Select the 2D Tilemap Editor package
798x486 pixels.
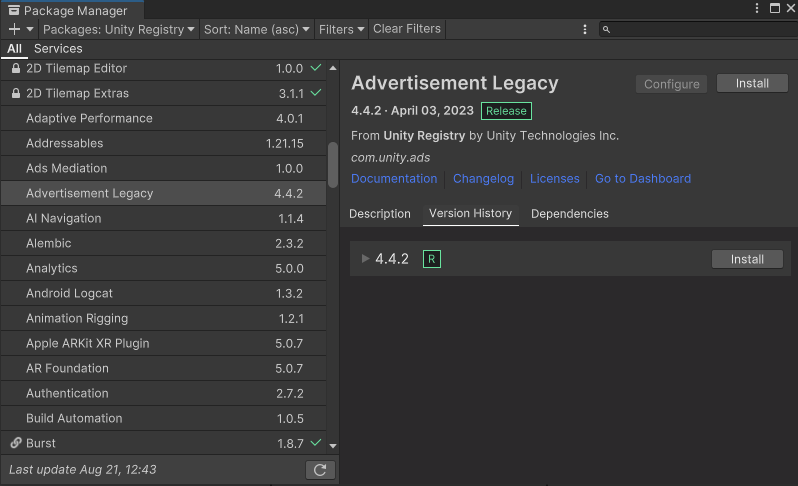pyautogui.click(x=163, y=68)
